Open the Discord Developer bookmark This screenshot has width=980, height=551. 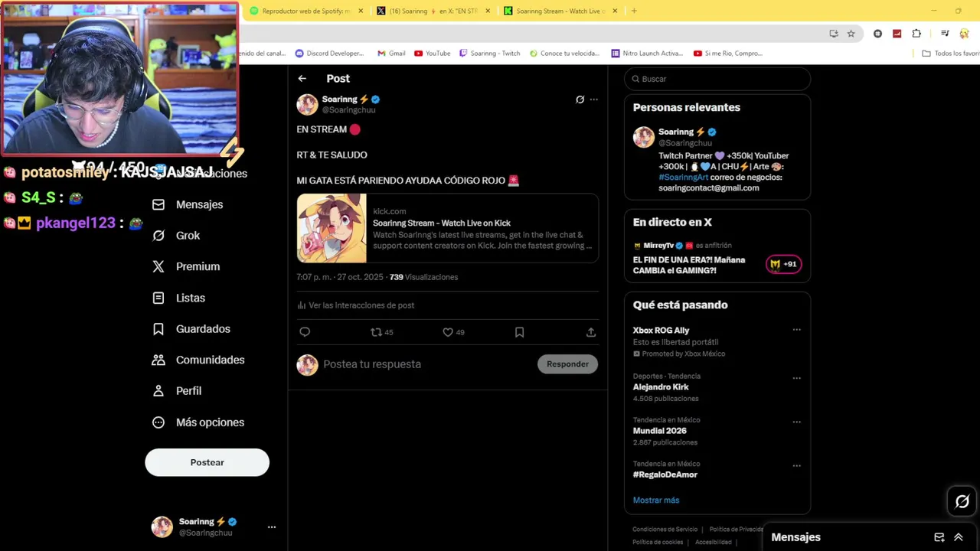[329, 54]
